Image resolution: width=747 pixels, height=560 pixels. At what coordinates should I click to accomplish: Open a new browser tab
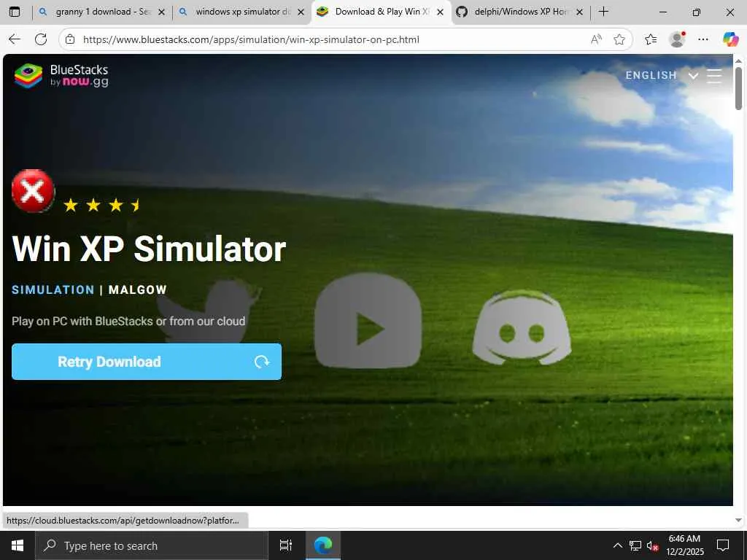pos(603,12)
